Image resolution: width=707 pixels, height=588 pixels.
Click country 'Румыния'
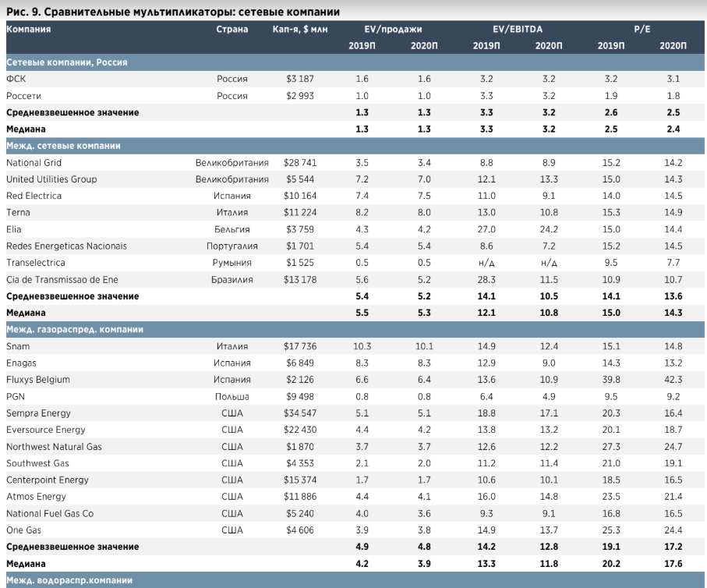pyautogui.click(x=232, y=263)
